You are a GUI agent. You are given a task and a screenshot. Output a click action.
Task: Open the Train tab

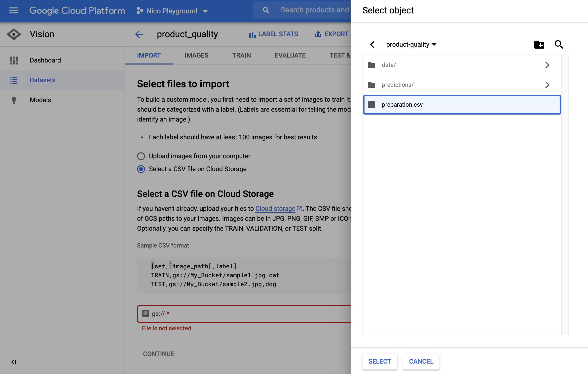click(x=241, y=55)
